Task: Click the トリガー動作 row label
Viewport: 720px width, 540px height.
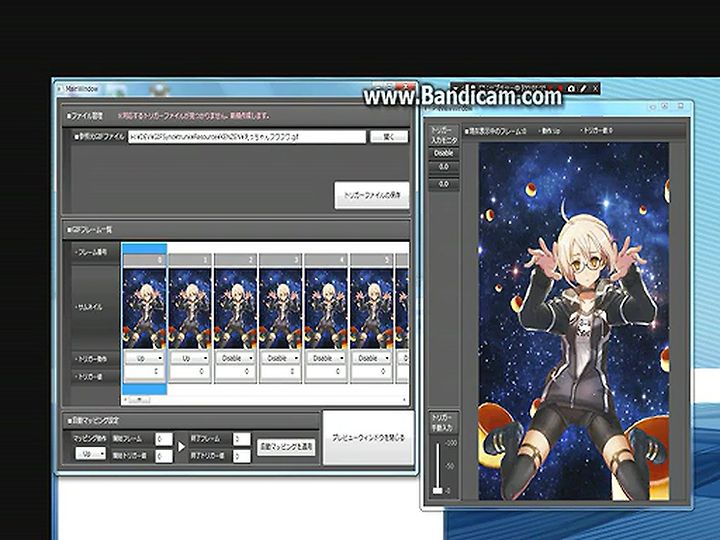Action: pyautogui.click(x=91, y=359)
